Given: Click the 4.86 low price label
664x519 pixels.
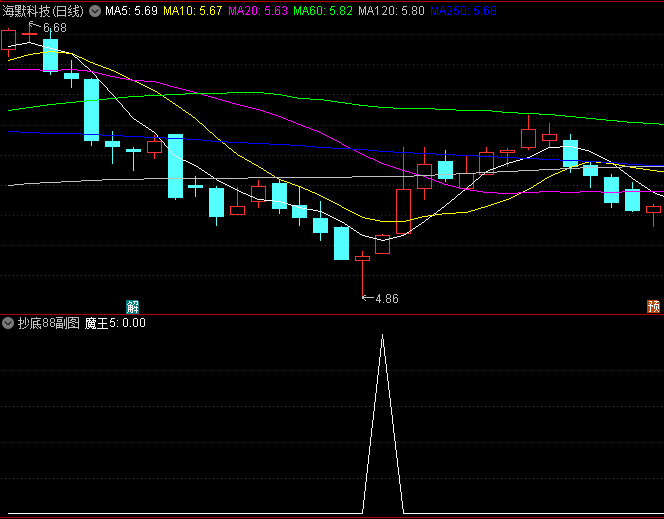Looking at the screenshot, I should pyautogui.click(x=387, y=299).
